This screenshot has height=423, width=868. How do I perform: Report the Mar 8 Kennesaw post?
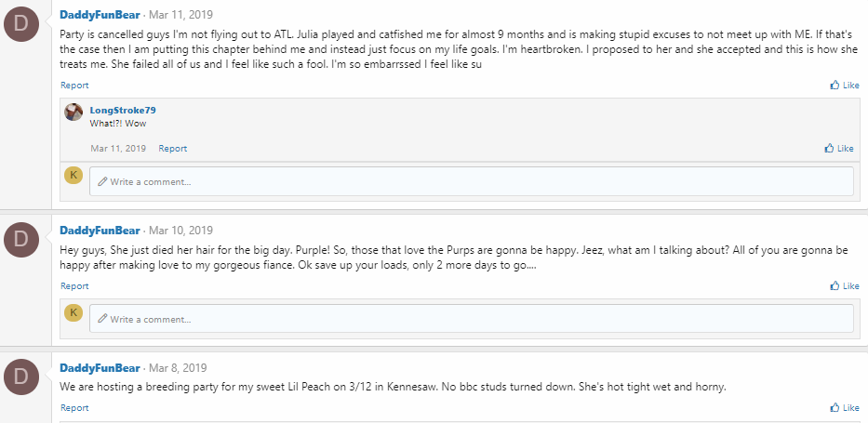(x=74, y=407)
